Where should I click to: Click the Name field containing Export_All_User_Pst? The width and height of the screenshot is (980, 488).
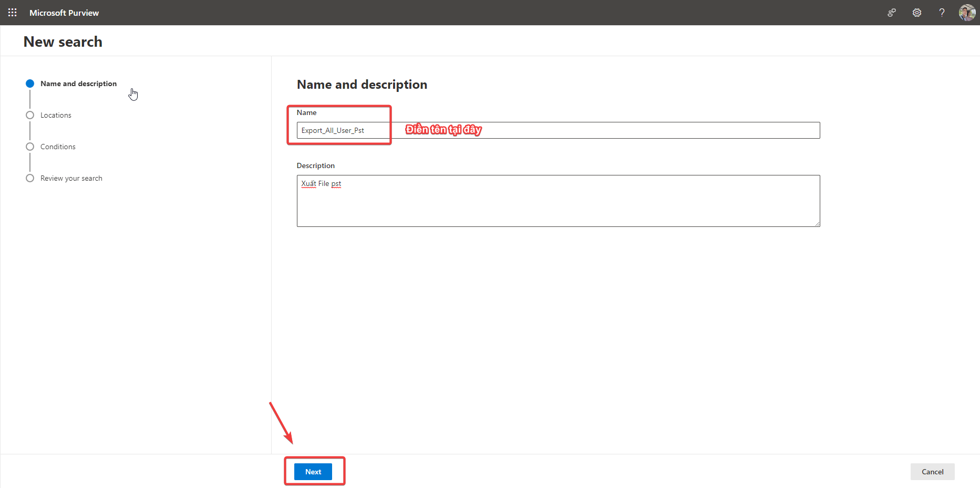(x=558, y=130)
